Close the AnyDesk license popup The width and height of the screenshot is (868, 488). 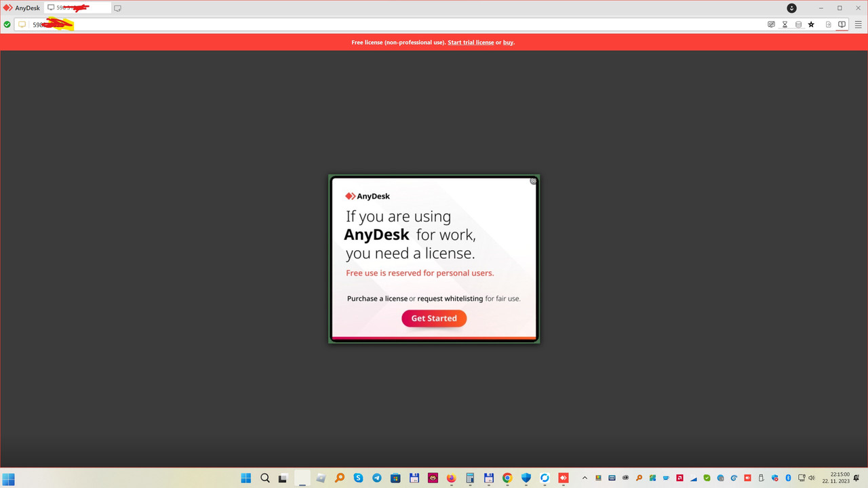[533, 181]
